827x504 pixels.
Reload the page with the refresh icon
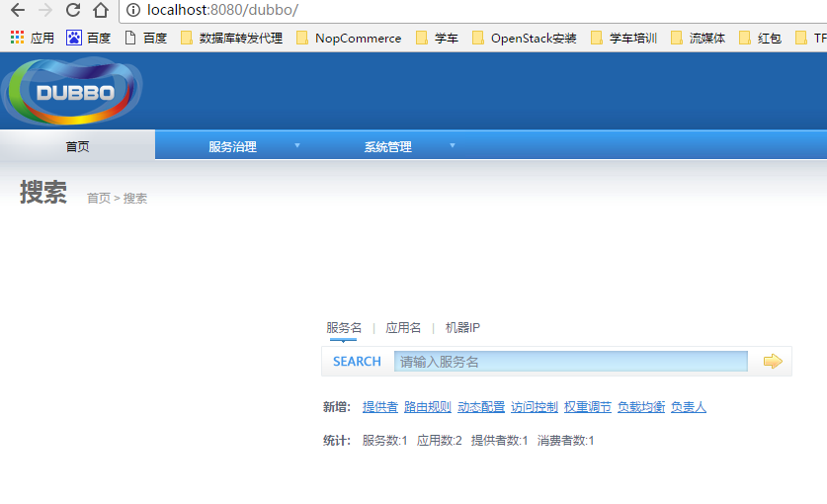pyautogui.click(x=73, y=10)
